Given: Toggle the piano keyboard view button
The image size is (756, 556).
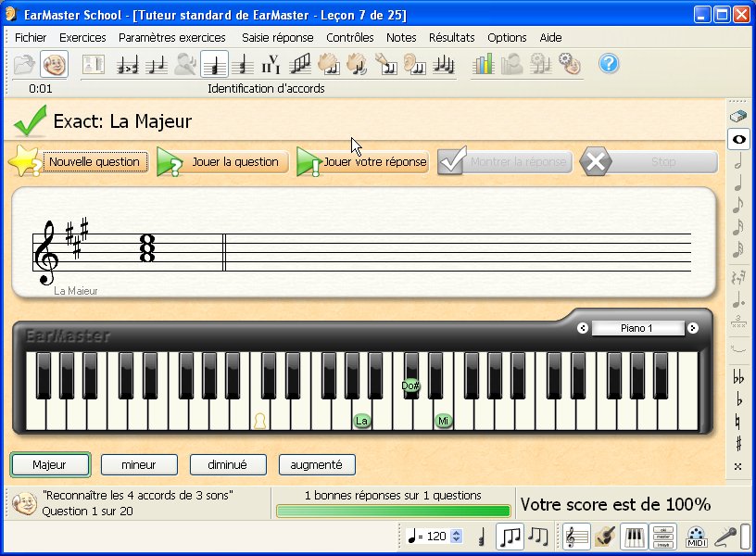Looking at the screenshot, I should (635, 536).
